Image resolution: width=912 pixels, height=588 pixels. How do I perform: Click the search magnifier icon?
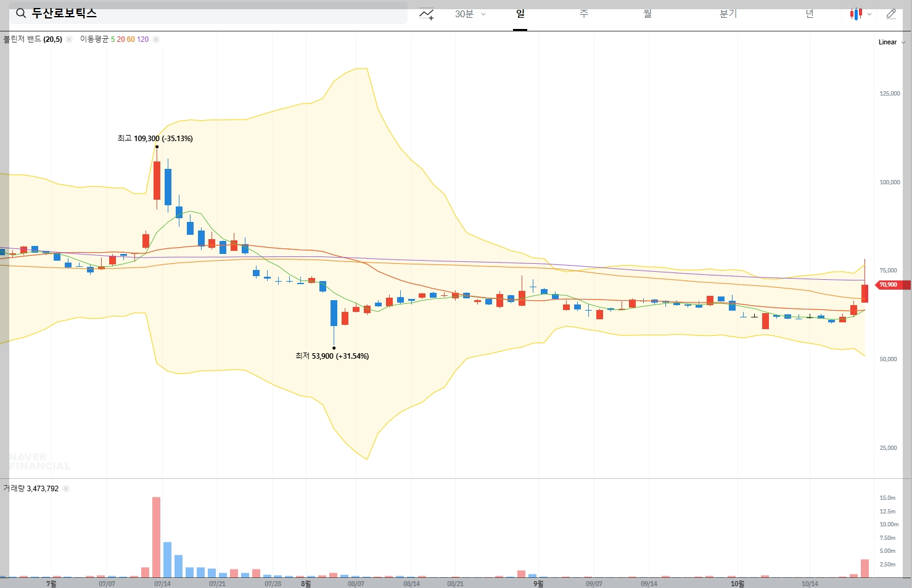point(21,13)
